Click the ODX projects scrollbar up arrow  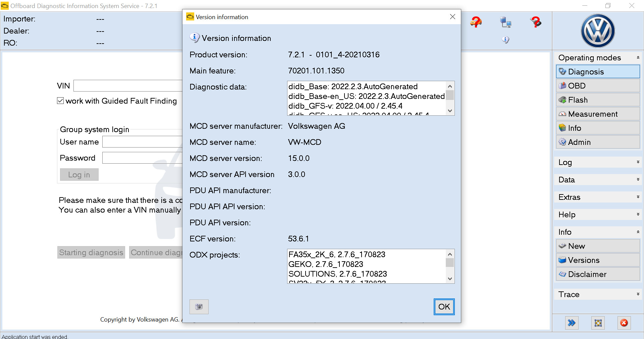click(x=450, y=254)
